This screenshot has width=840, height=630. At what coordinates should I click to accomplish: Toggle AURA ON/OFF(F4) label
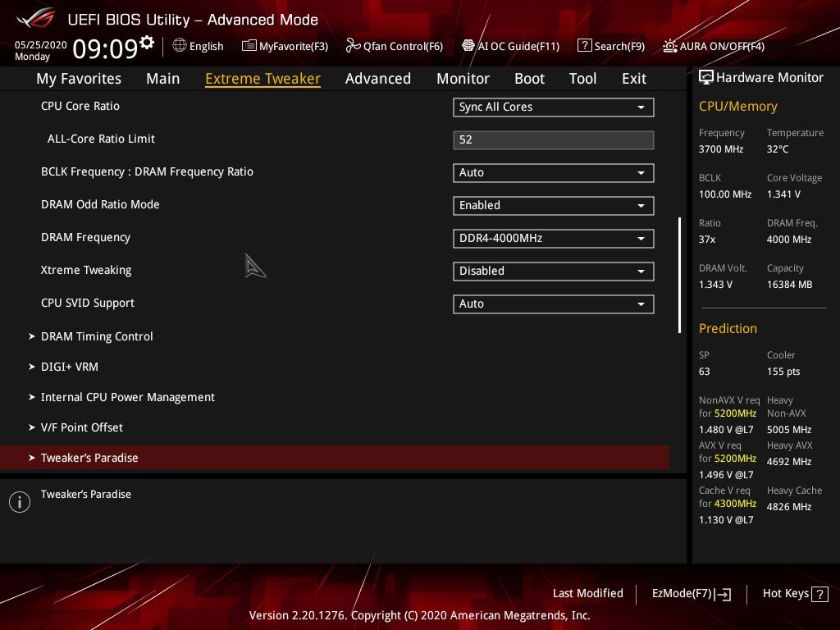(722, 46)
